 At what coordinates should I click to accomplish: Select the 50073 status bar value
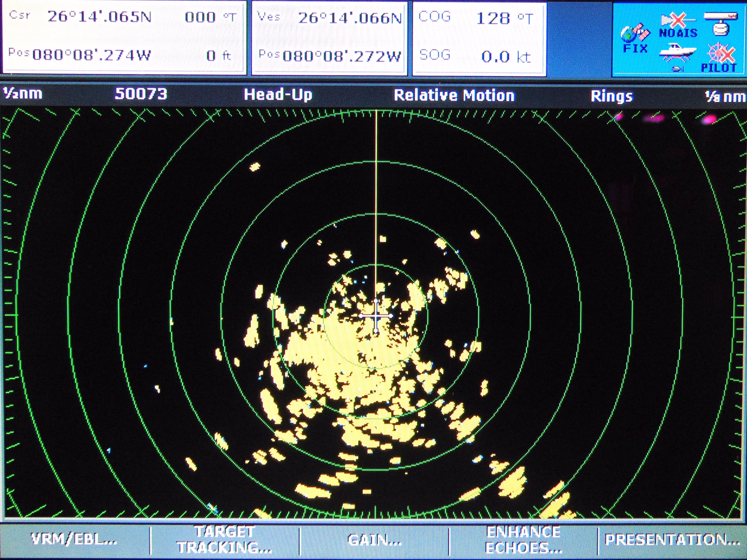click(141, 94)
